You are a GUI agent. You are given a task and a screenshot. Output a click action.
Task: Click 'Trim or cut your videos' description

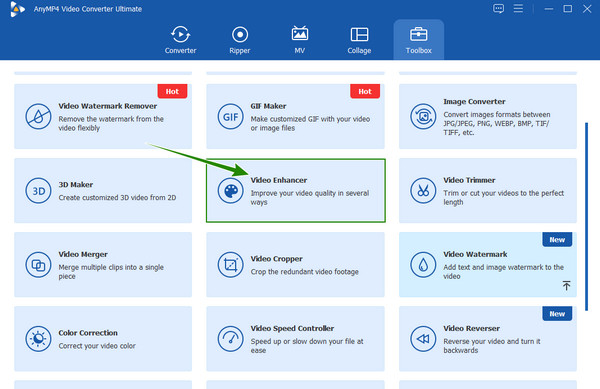click(x=503, y=197)
